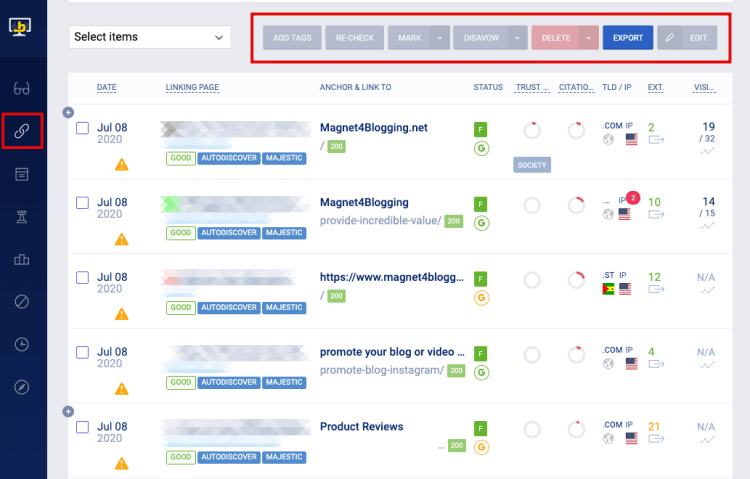The image size is (750, 479).
Task: Click the Add Tags button
Action: pyautogui.click(x=292, y=37)
